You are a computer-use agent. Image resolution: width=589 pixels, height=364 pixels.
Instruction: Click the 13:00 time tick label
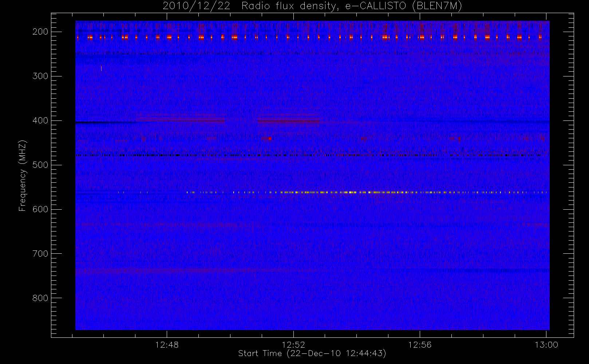(x=546, y=345)
